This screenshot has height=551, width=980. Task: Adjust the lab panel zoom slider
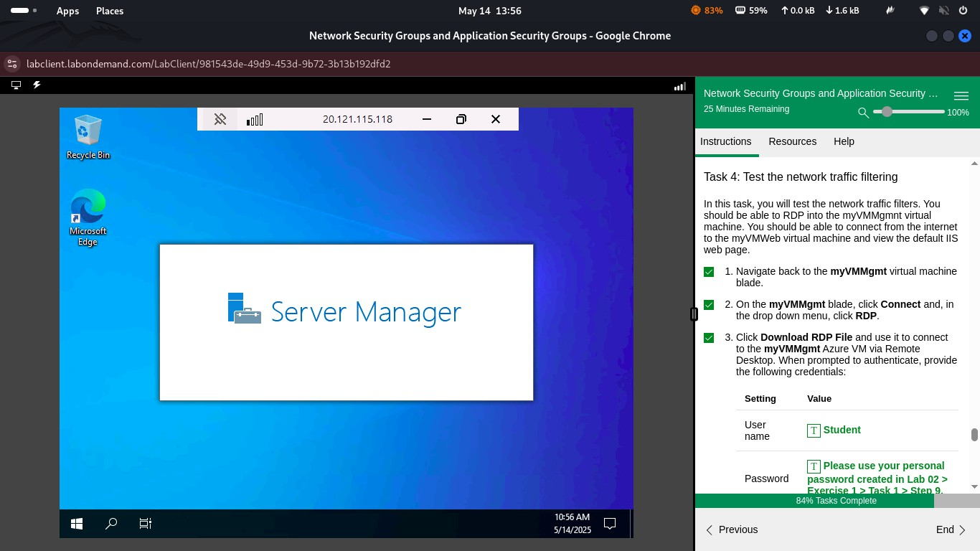click(x=887, y=112)
